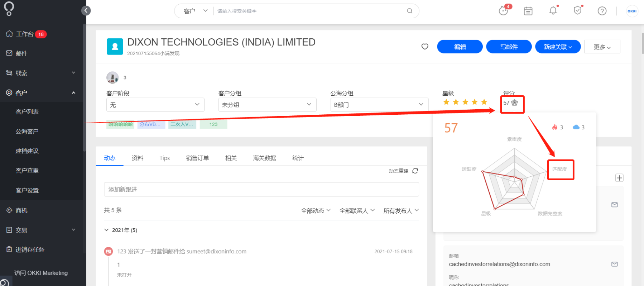Click the shield check icon
Viewport: 644px width, 286px height.
coord(577,11)
